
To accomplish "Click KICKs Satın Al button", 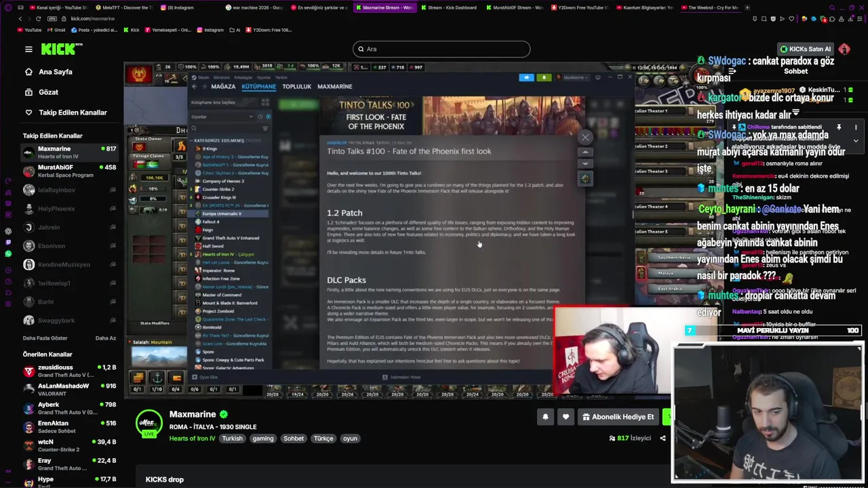I will (x=806, y=49).
